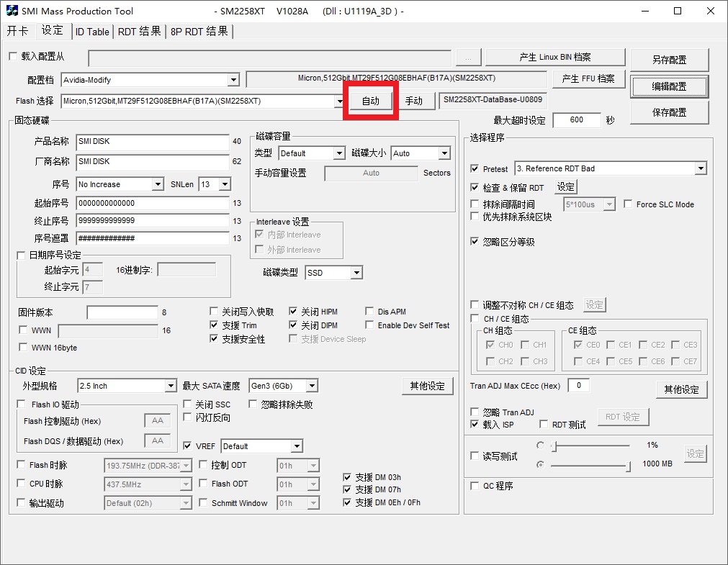Viewport: 728px width, 565px height.
Task: Enable the 载入配置从 checkbox
Action: click(x=13, y=57)
